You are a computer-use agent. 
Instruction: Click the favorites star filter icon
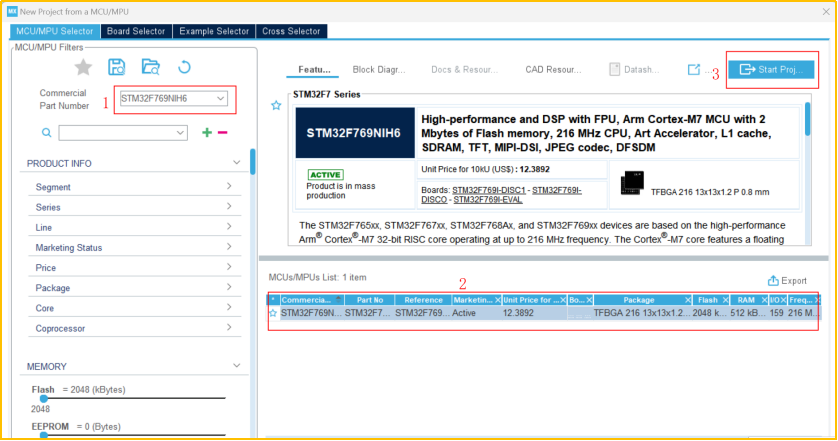tap(84, 67)
